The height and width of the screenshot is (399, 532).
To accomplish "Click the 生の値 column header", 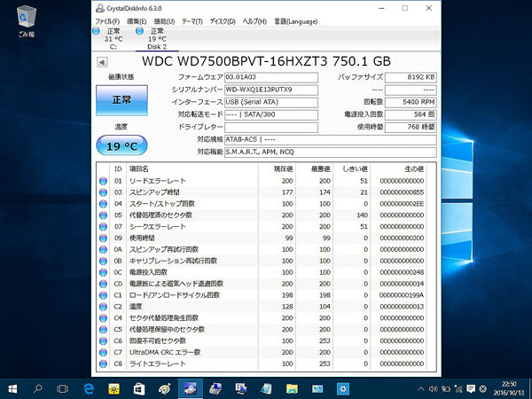I will pyautogui.click(x=414, y=169).
